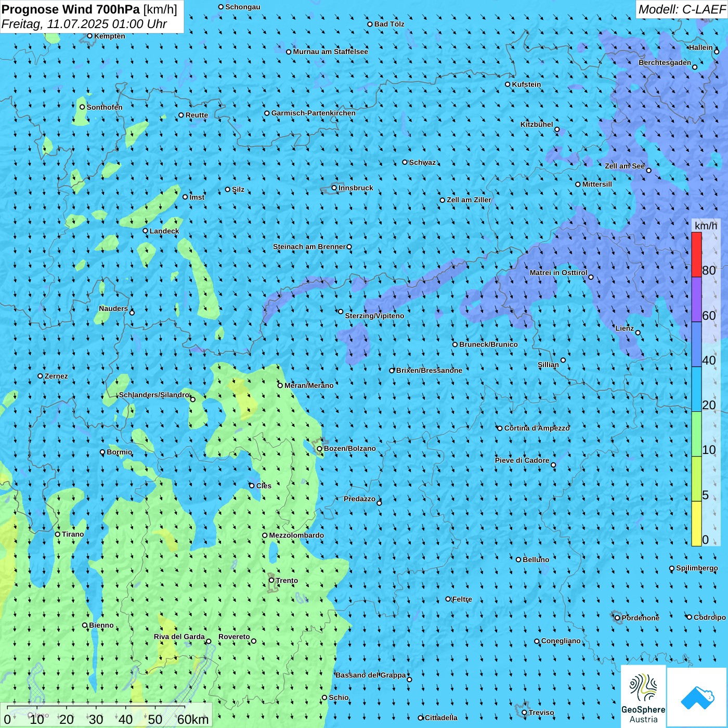Pick the yellow legend segment between 0 and 5

tap(696, 524)
